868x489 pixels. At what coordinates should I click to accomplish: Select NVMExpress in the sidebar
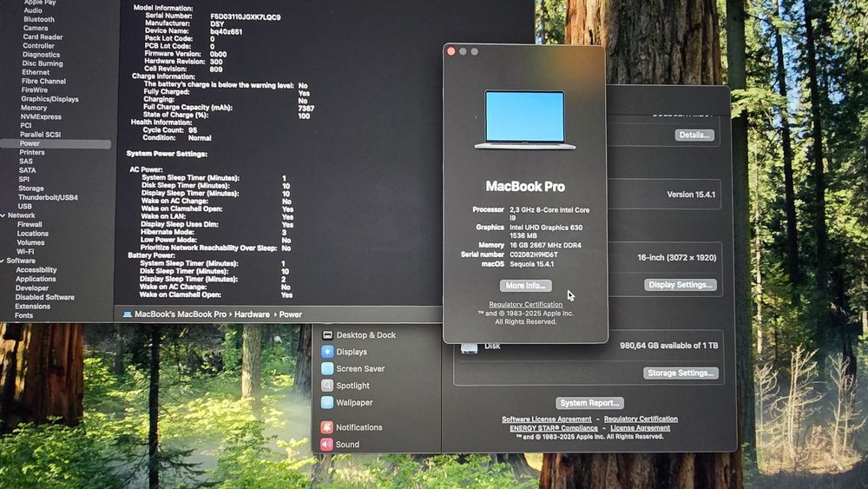click(x=41, y=117)
